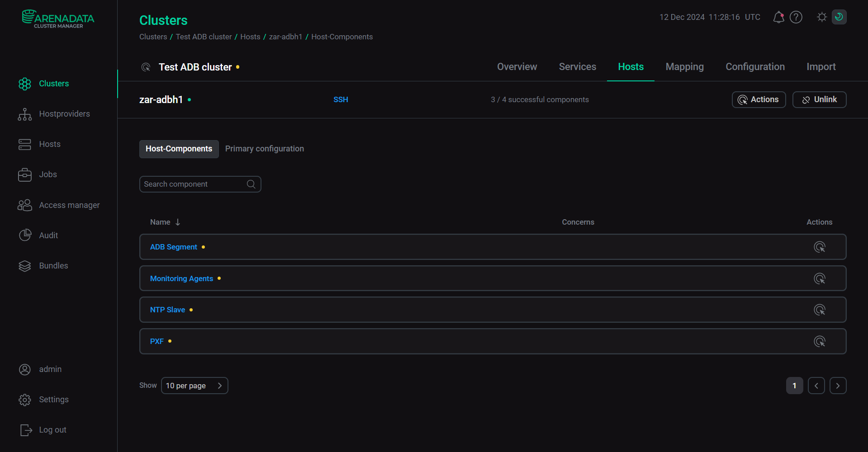Image resolution: width=868 pixels, height=452 pixels.
Task: Open the Hostproviders menu item
Action: click(x=64, y=114)
